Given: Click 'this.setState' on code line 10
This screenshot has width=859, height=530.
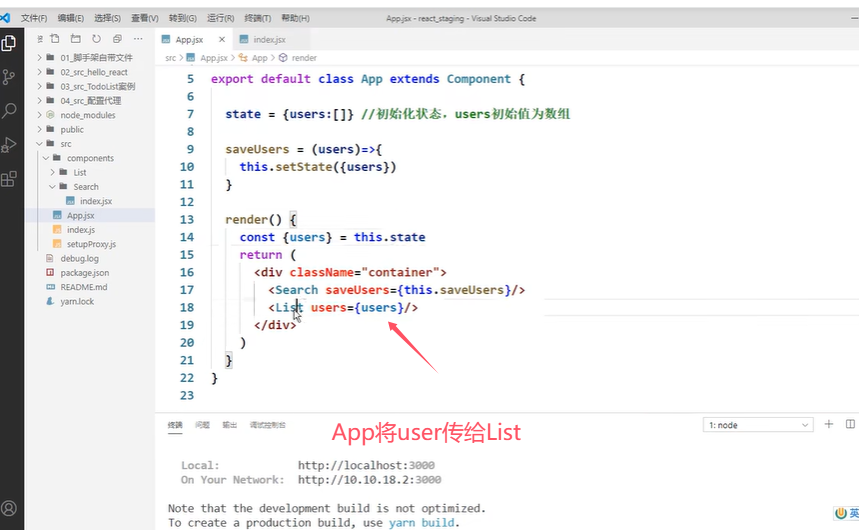Looking at the screenshot, I should (x=285, y=167).
